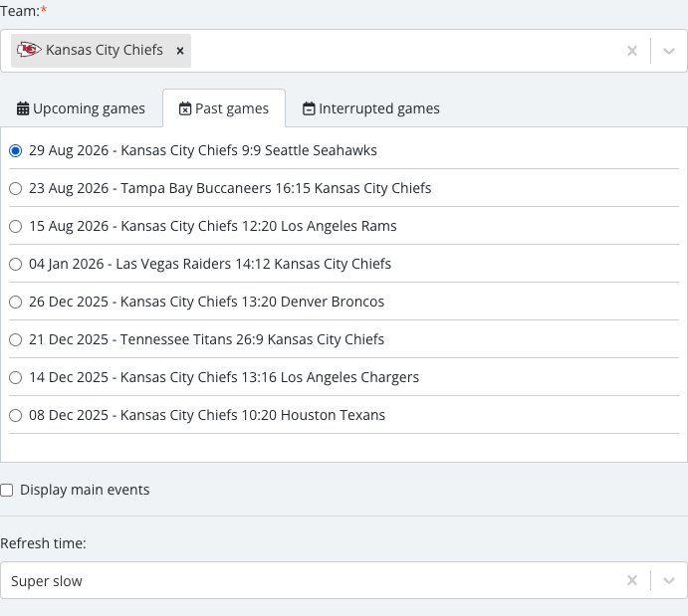Select the 29 Aug 2026 Seattle Seahawks game
688x616 pixels.
[x=15, y=151]
